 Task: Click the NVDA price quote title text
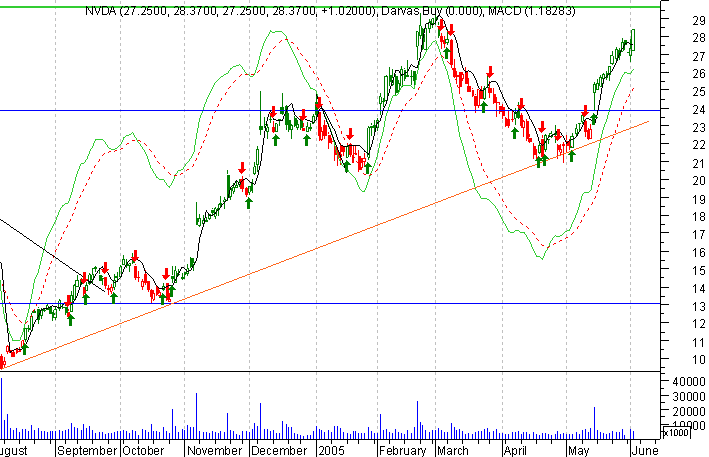pos(231,10)
